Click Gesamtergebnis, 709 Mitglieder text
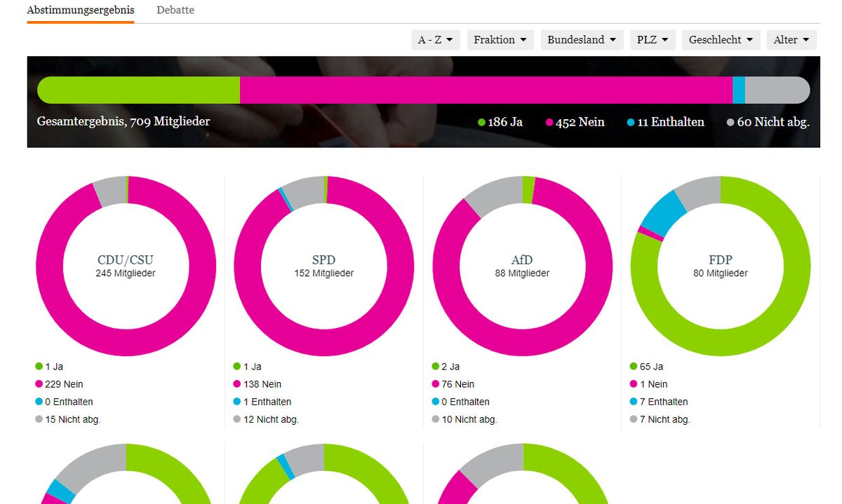 click(x=123, y=121)
